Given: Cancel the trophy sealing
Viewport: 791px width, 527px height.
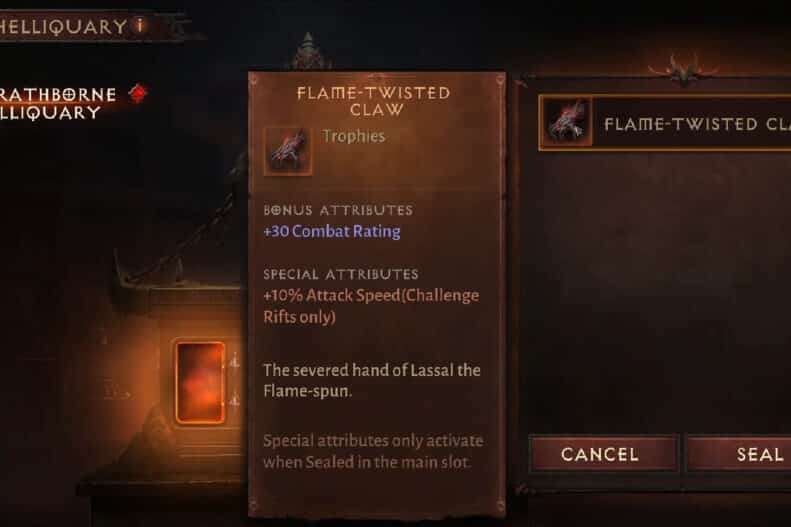Looking at the screenshot, I should pyautogui.click(x=600, y=454).
